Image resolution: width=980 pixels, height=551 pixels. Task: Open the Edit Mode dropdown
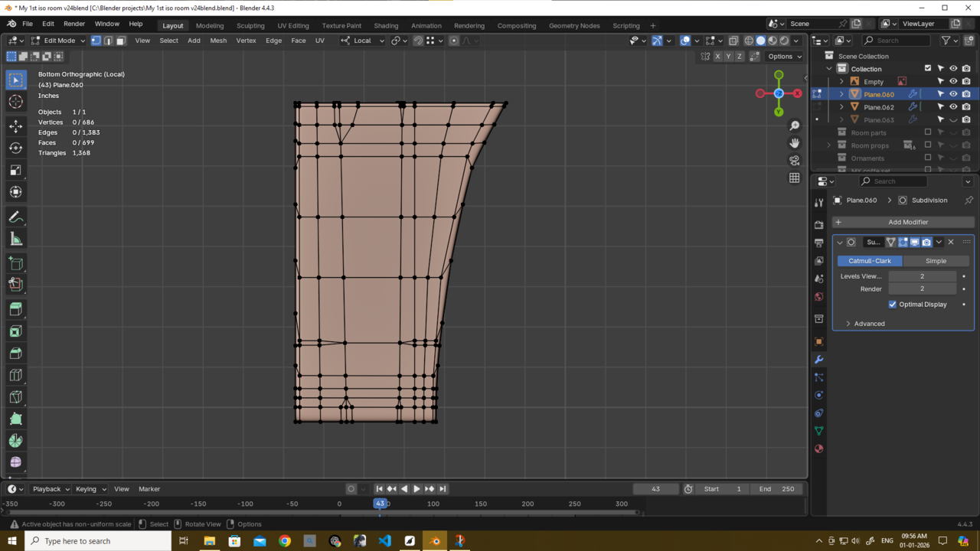(x=58, y=41)
